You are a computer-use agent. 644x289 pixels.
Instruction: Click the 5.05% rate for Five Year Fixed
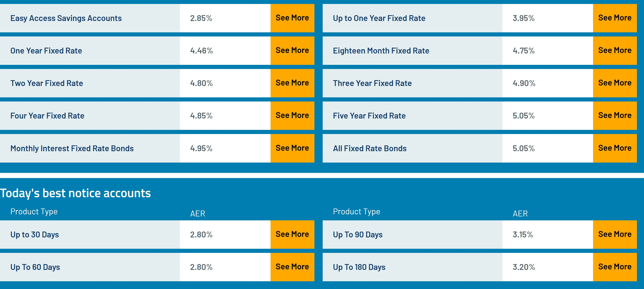[524, 116]
